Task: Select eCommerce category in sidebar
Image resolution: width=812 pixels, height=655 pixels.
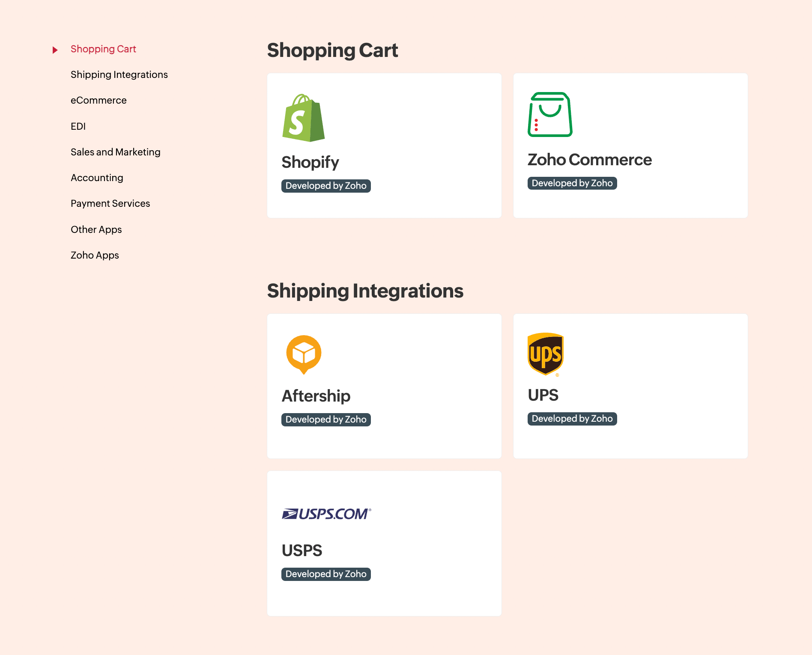Action: click(99, 100)
